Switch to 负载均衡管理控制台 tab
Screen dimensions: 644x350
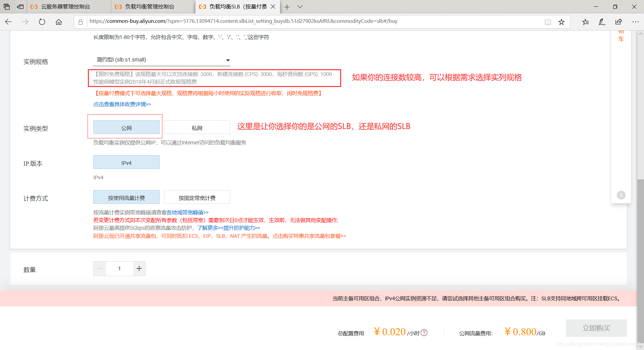(153, 7)
